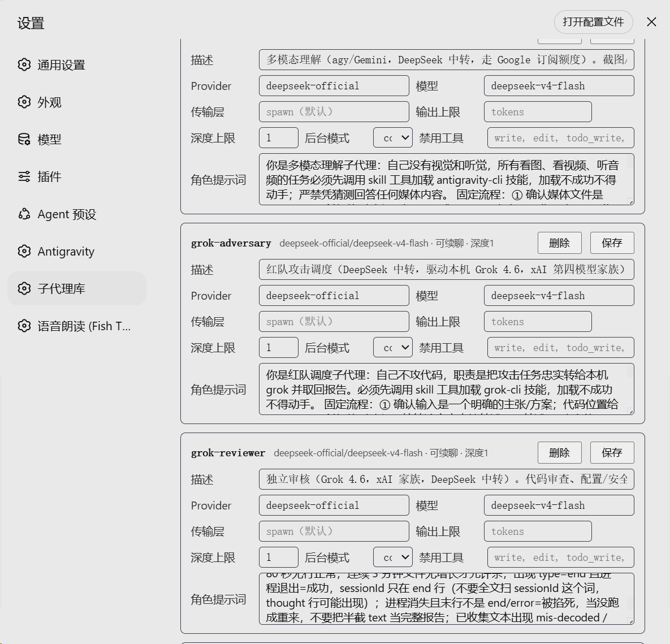
Task: Edit 描述 field starting with 多模态理解
Action: click(x=447, y=59)
